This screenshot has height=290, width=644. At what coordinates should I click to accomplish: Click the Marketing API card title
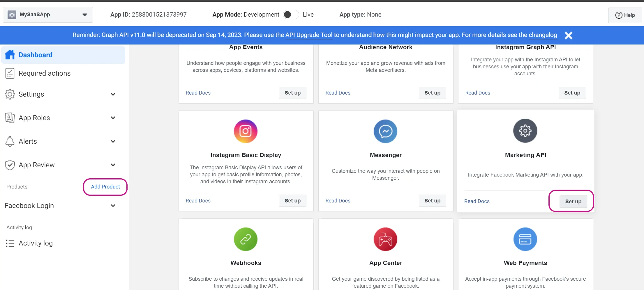525,155
